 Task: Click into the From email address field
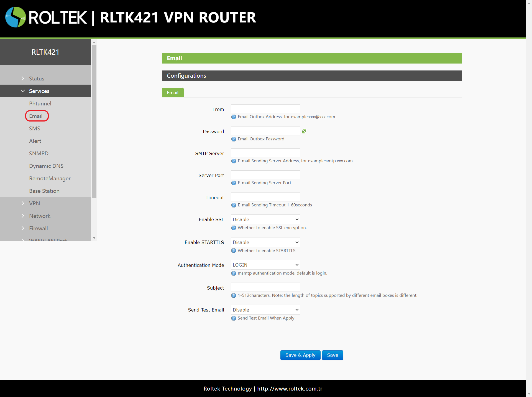tap(265, 109)
